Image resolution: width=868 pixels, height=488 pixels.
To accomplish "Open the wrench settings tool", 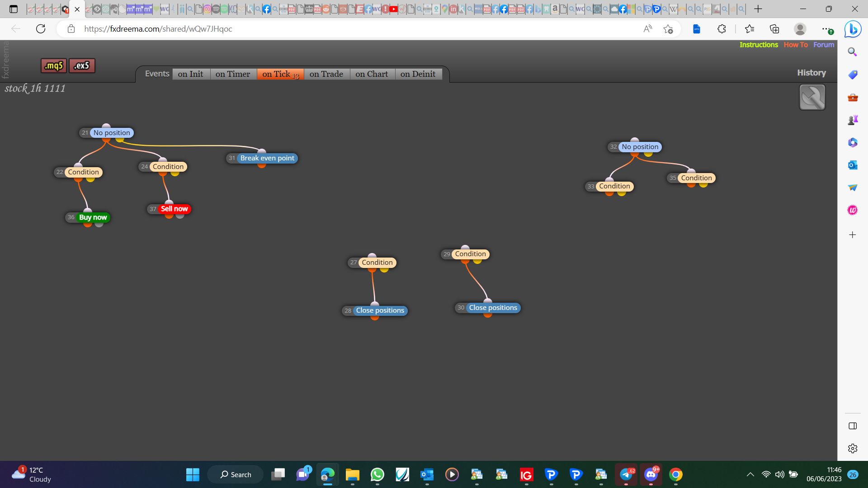I will 812,97.
